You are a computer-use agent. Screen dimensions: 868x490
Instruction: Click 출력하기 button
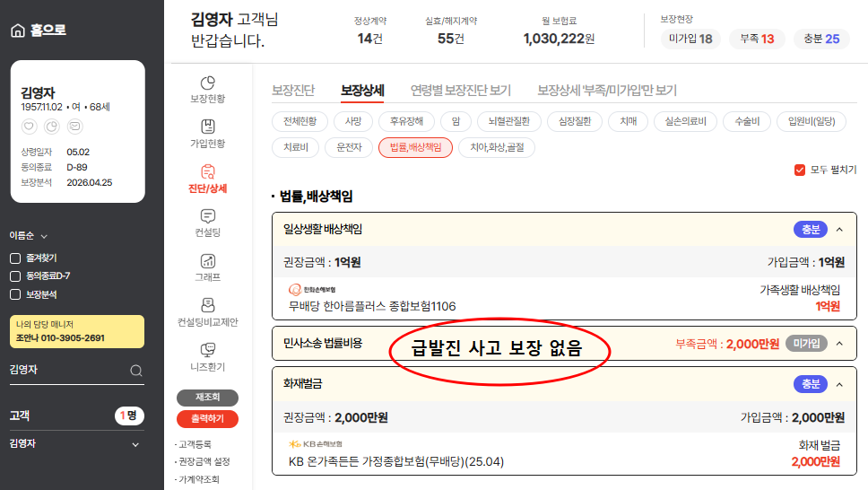208,419
